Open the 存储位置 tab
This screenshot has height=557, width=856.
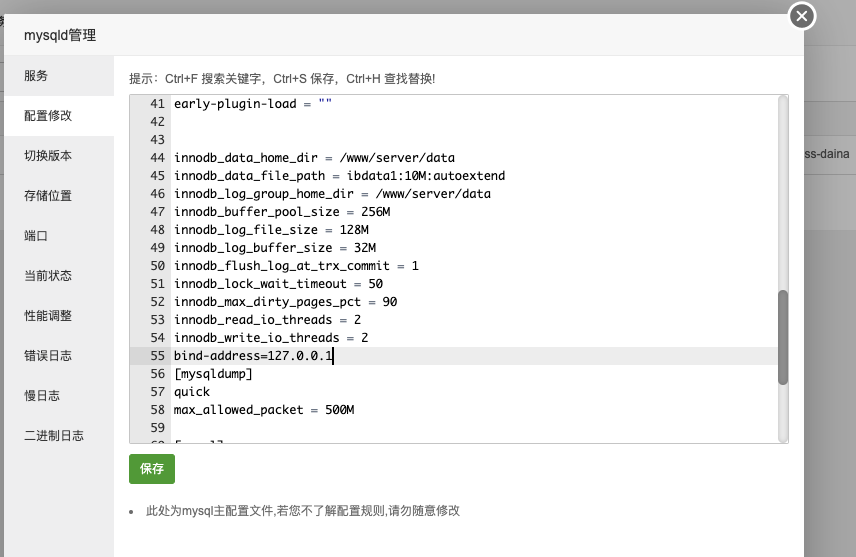(x=59, y=195)
